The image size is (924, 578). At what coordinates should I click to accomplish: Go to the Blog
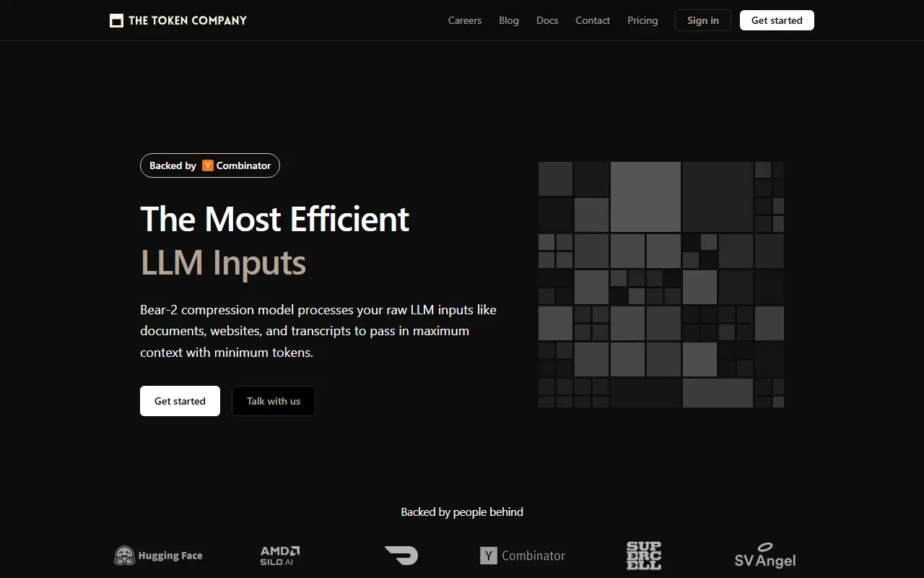pos(509,20)
